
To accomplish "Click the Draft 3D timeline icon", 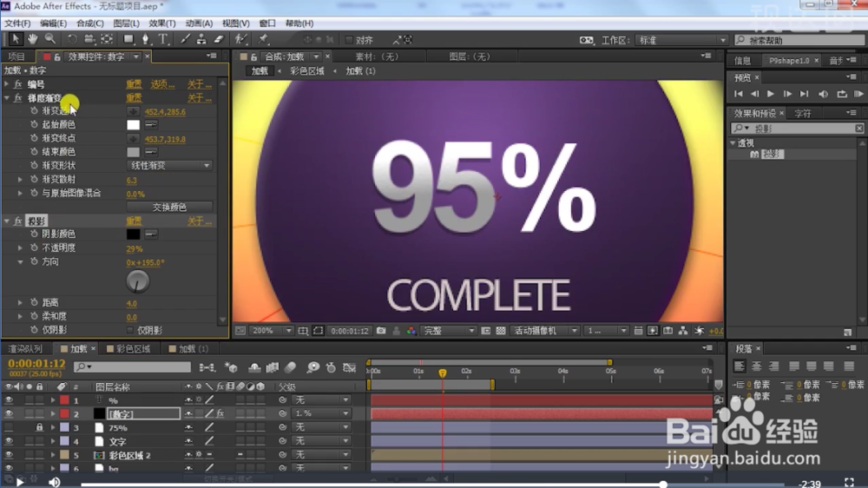I will click(x=231, y=367).
